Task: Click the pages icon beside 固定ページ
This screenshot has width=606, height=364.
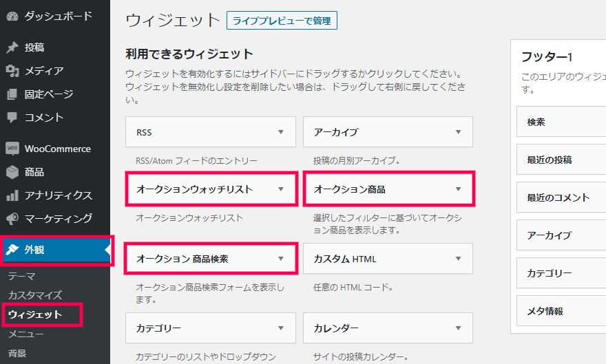Action: pos(12,94)
